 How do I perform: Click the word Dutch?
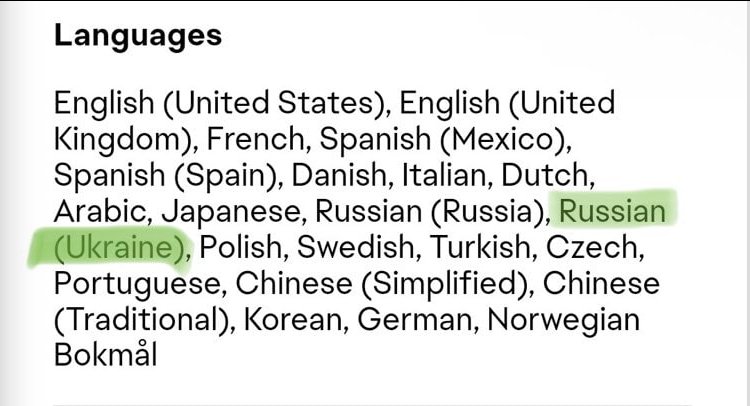545,175
